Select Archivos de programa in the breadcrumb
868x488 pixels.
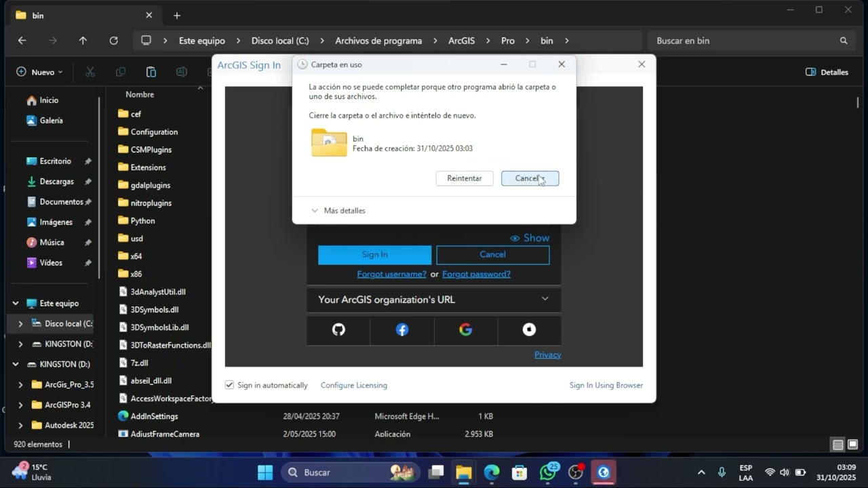point(378,41)
